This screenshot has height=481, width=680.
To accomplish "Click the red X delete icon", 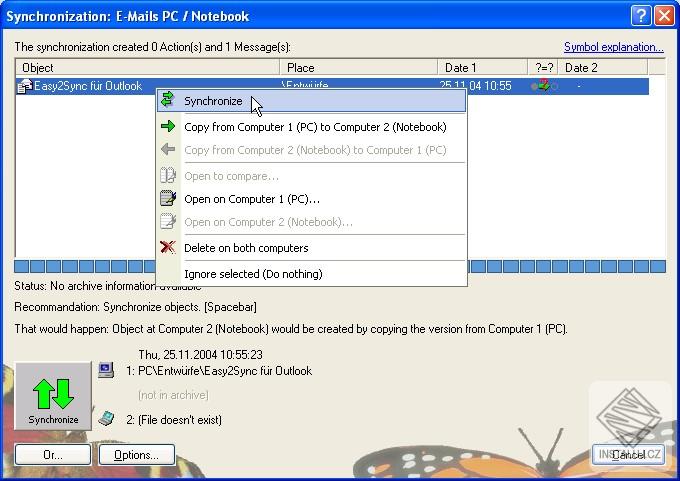I will tap(168, 247).
